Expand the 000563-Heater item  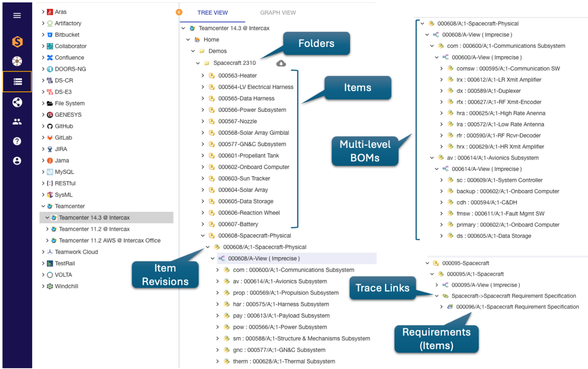203,75
